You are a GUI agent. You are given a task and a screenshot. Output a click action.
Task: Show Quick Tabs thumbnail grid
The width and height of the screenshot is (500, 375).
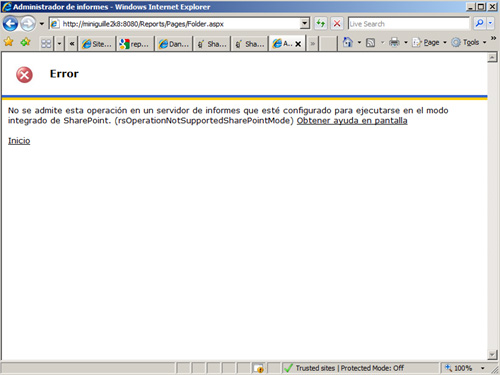[x=46, y=43]
